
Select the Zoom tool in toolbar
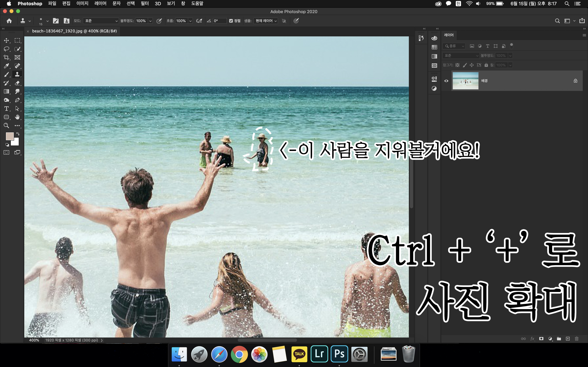6,126
